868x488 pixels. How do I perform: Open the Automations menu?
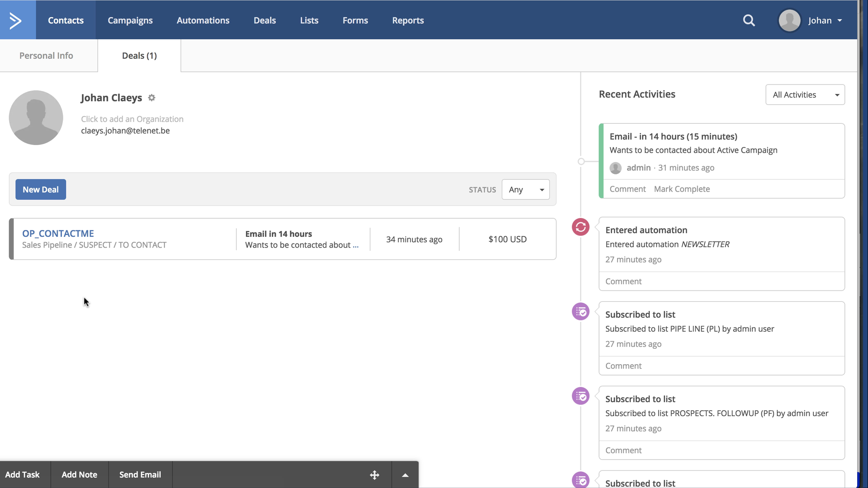(203, 20)
